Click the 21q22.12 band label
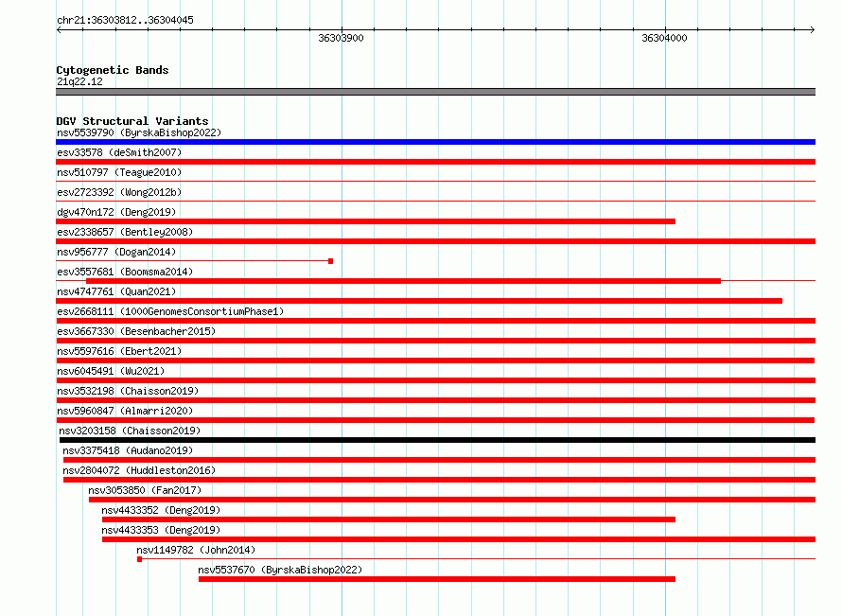842x616 pixels. pyautogui.click(x=79, y=81)
